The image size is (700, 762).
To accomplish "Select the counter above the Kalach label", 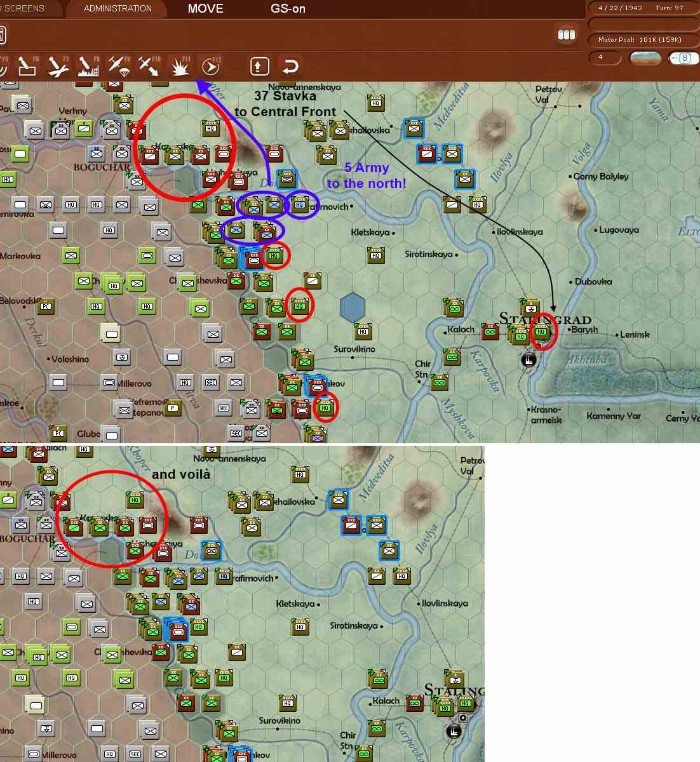I will (x=452, y=307).
